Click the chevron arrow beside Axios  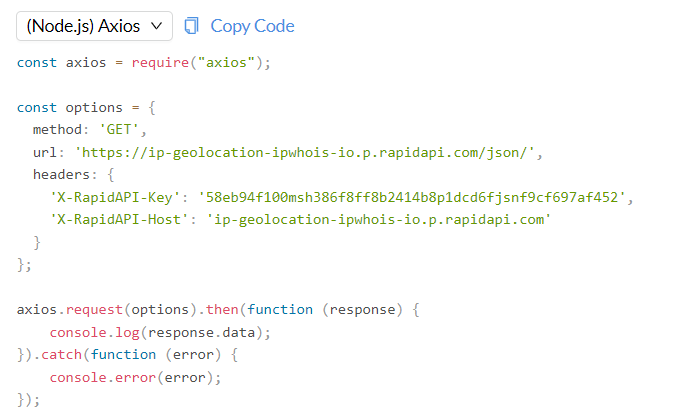(x=156, y=26)
